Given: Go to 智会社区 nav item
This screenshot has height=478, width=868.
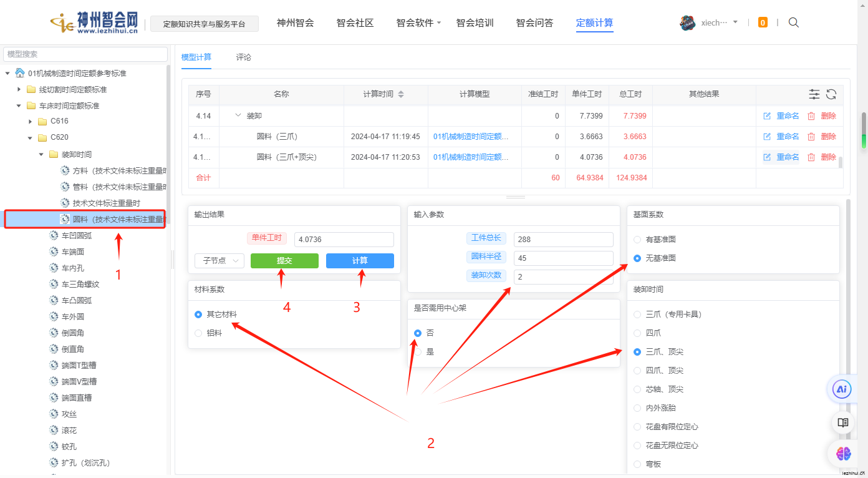Looking at the screenshot, I should 355,23.
